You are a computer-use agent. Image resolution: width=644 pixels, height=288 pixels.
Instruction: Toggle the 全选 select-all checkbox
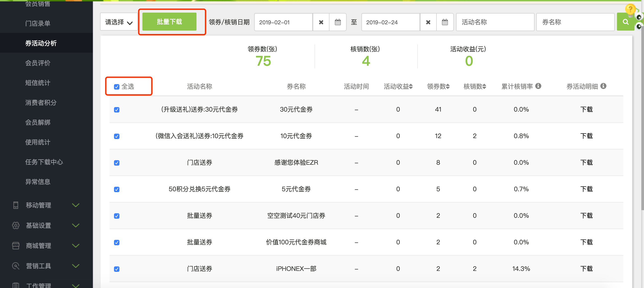tap(116, 87)
